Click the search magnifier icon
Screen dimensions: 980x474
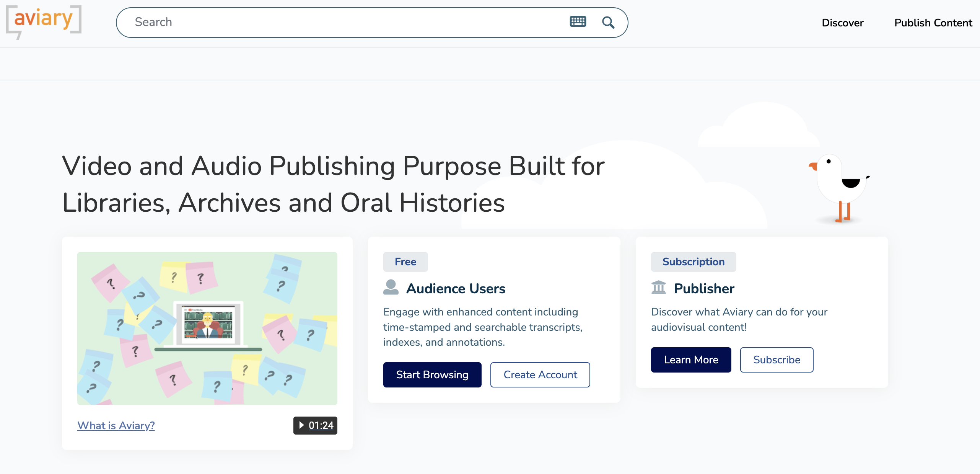click(608, 22)
